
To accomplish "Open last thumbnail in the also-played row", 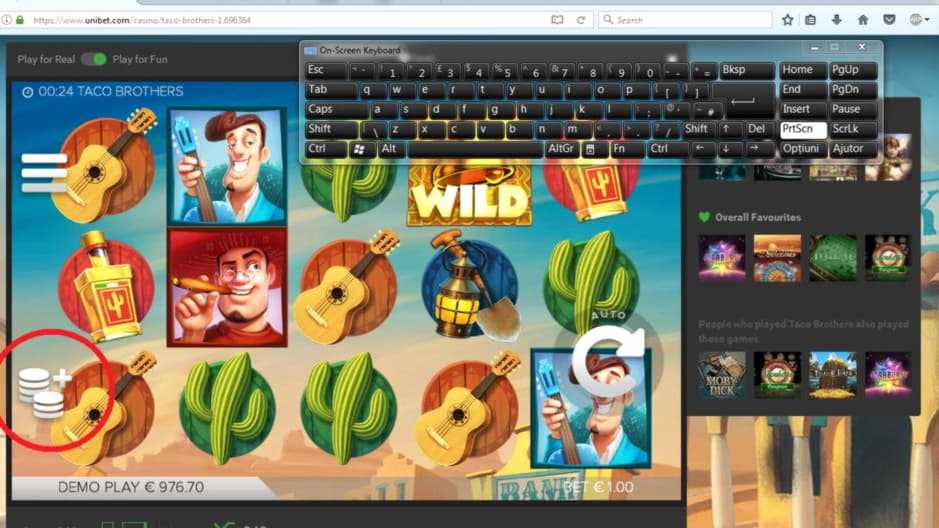I will pyautogui.click(x=888, y=375).
